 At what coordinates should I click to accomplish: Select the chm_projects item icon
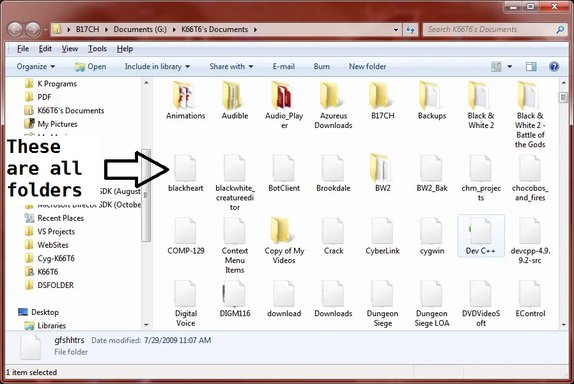[480, 168]
